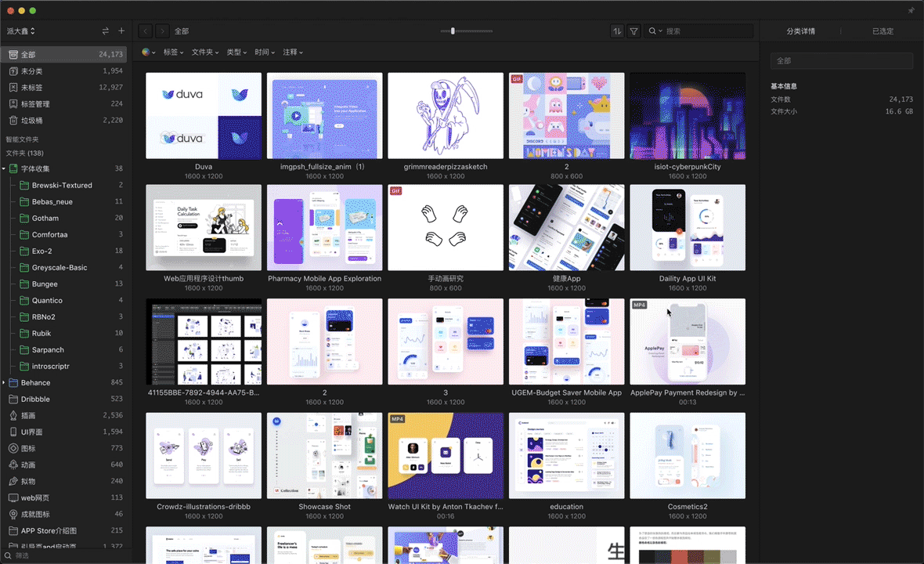The width and height of the screenshot is (924, 564).
Task: Add a new folder with plus icon
Action: pos(121,31)
